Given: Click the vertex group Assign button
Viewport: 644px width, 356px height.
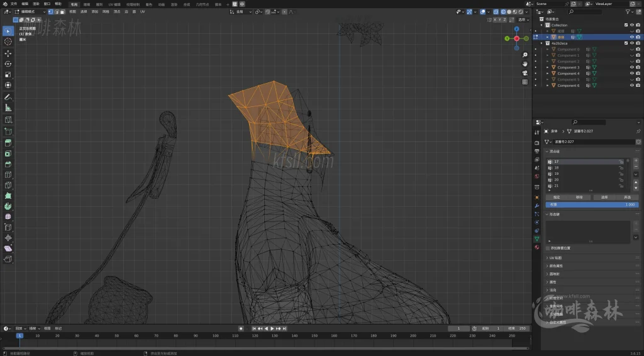Looking at the screenshot, I should [557, 197].
